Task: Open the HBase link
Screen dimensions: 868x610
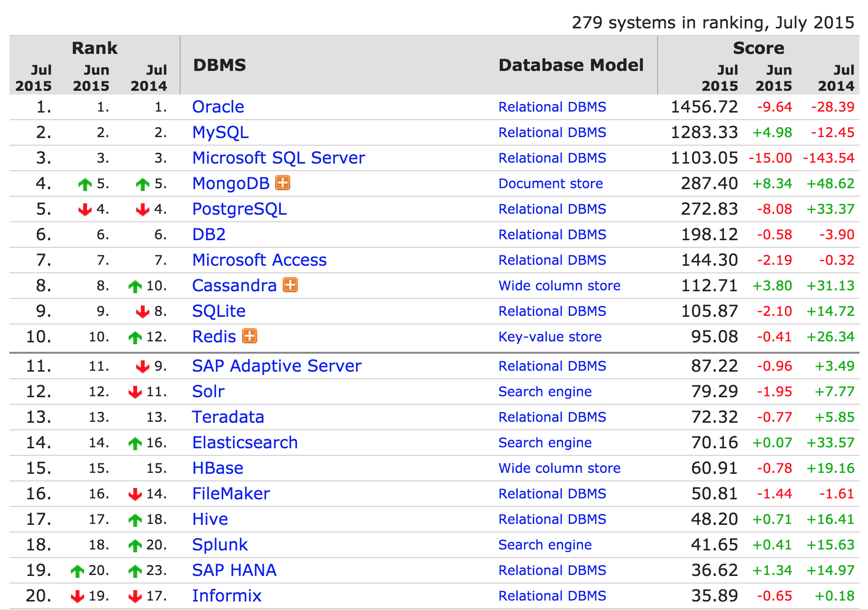Action: [217, 468]
